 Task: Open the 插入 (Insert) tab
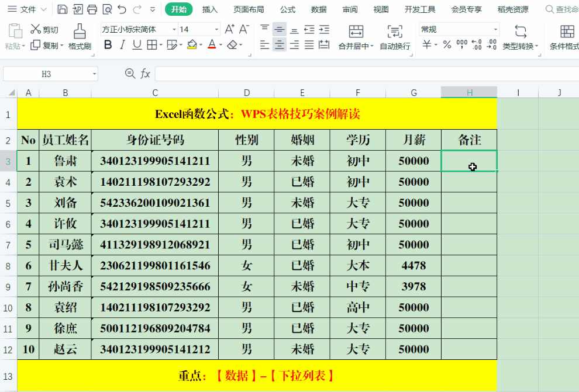coord(210,9)
